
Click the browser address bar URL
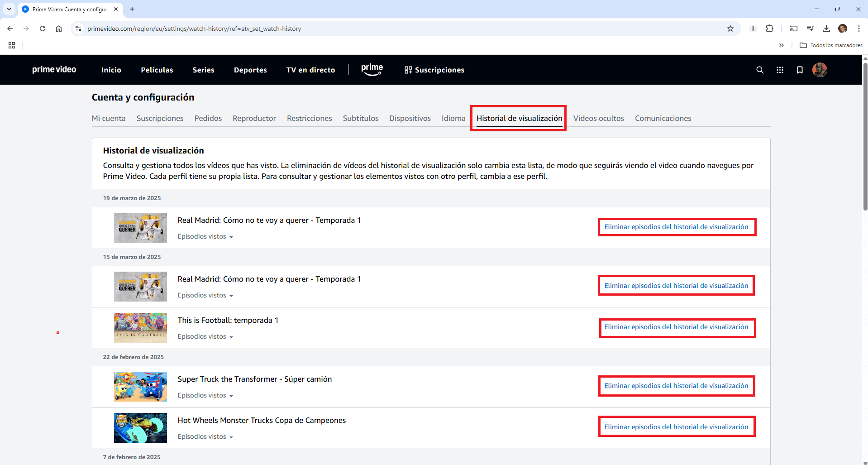[x=194, y=29]
